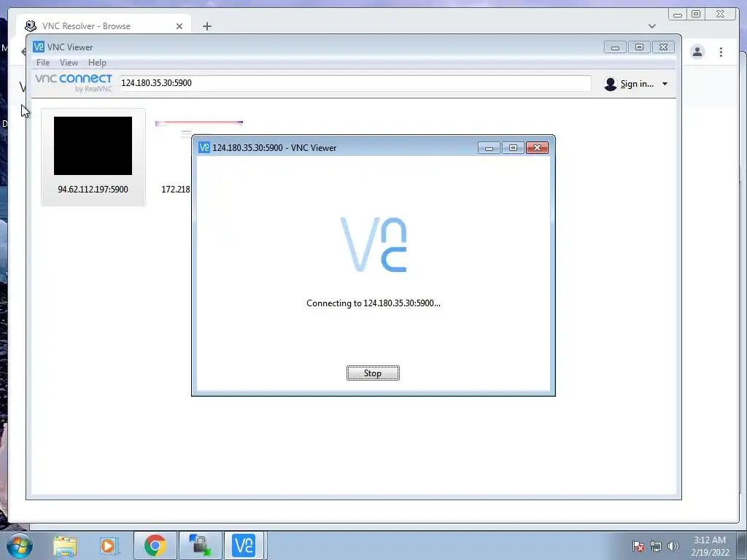Open the browser tab search chevron
The height and width of the screenshot is (560, 747).
point(651,26)
